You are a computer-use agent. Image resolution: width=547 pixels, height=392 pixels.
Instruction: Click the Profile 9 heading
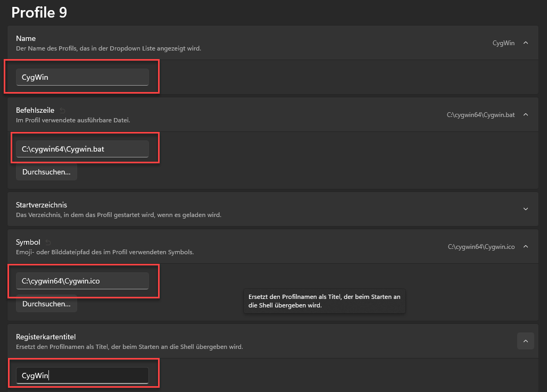pos(39,13)
